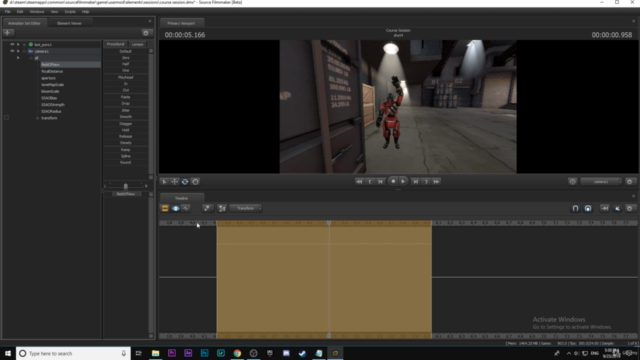Toggle the ripple edit arrow icon
This screenshot has height=360, width=640.
(x=604, y=209)
